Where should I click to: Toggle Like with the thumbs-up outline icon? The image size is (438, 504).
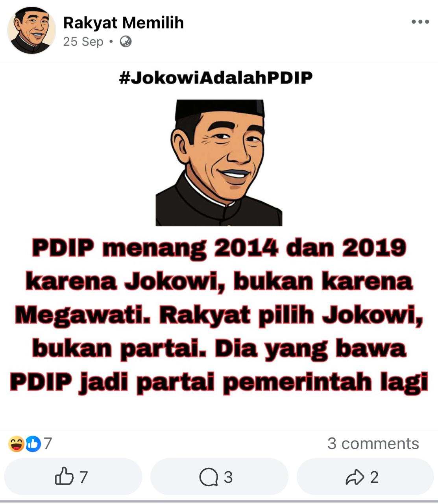point(64,476)
